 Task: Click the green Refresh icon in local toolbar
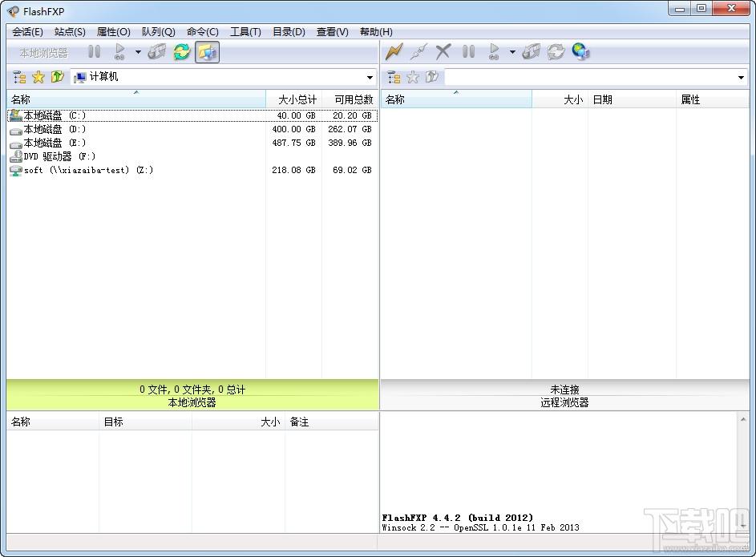[x=182, y=52]
